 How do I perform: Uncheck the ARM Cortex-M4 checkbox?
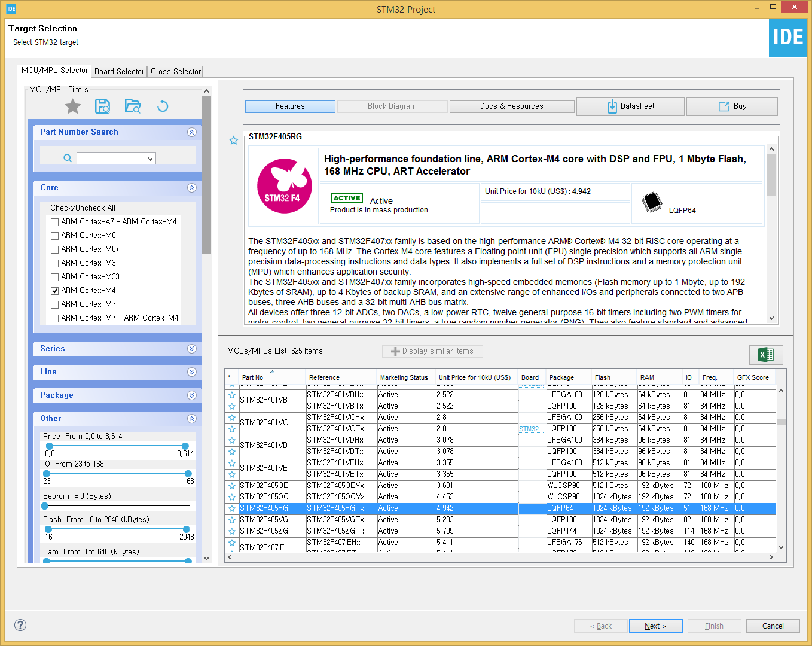[x=55, y=291]
